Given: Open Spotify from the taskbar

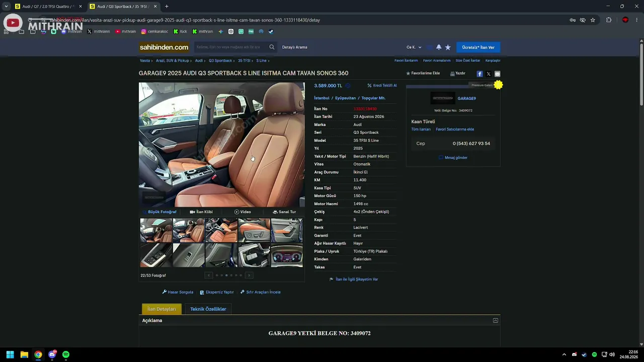Looking at the screenshot, I should 66,354.
